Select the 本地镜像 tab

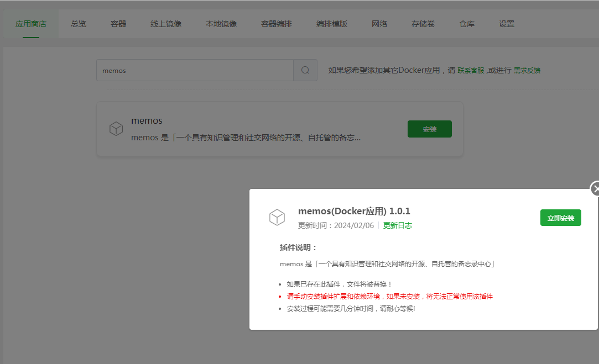click(221, 24)
